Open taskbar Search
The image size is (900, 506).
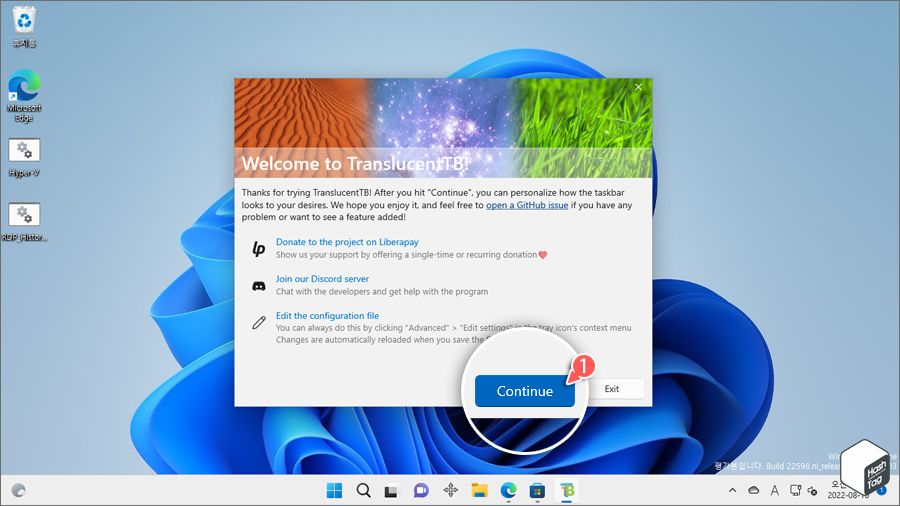(x=363, y=491)
